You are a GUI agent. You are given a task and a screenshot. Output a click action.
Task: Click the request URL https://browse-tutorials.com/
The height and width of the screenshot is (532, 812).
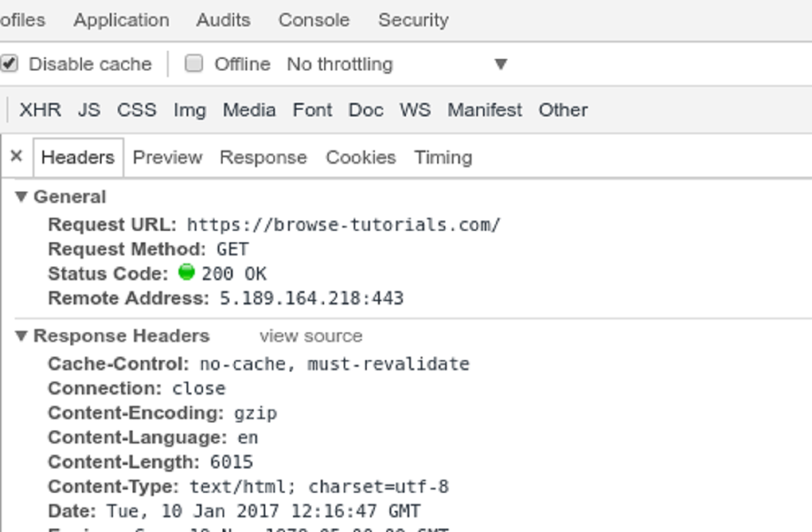(x=344, y=225)
